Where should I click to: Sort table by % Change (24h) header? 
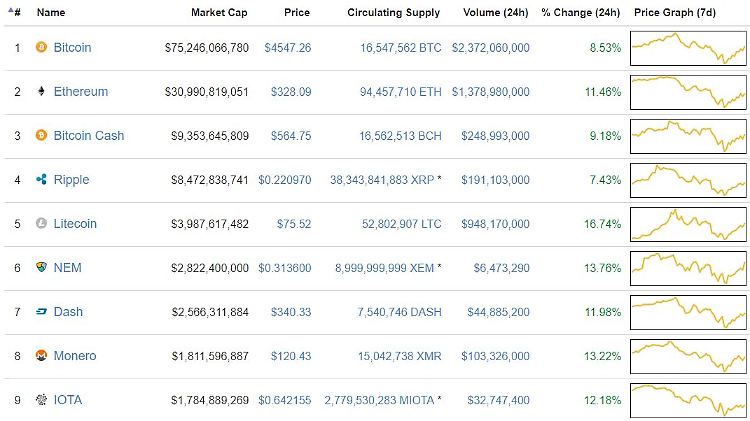point(581,12)
